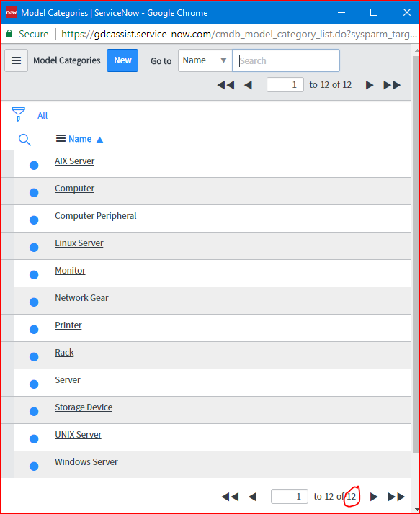This screenshot has height=514, width=420.
Task: Click the blue dot beside AIX Server
Action: click(34, 166)
